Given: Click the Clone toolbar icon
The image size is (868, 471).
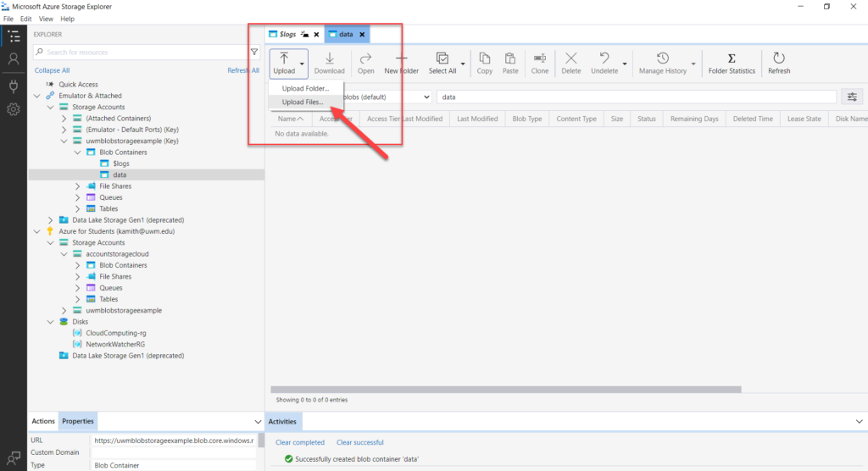Looking at the screenshot, I should [540, 63].
